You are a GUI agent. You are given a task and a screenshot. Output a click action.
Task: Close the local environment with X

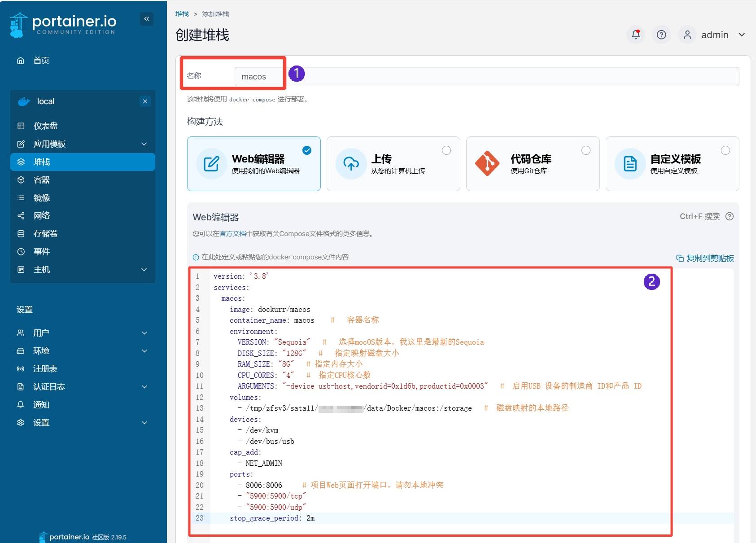[145, 101]
